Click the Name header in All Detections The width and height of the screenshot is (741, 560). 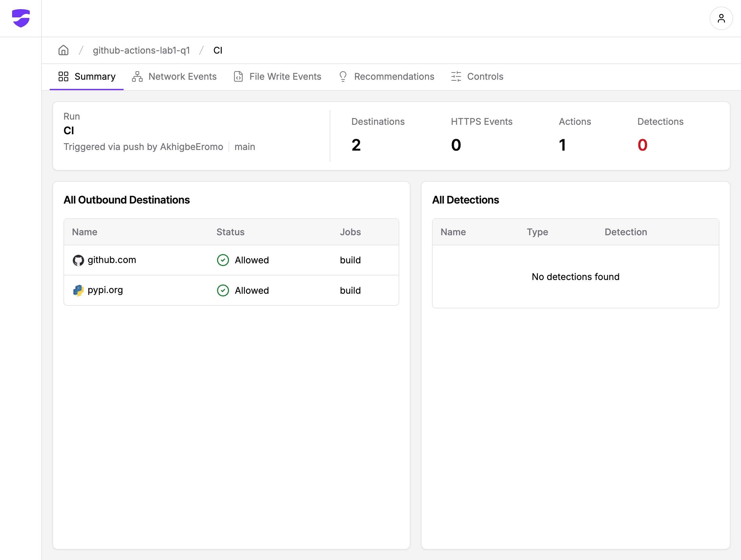pos(453,232)
